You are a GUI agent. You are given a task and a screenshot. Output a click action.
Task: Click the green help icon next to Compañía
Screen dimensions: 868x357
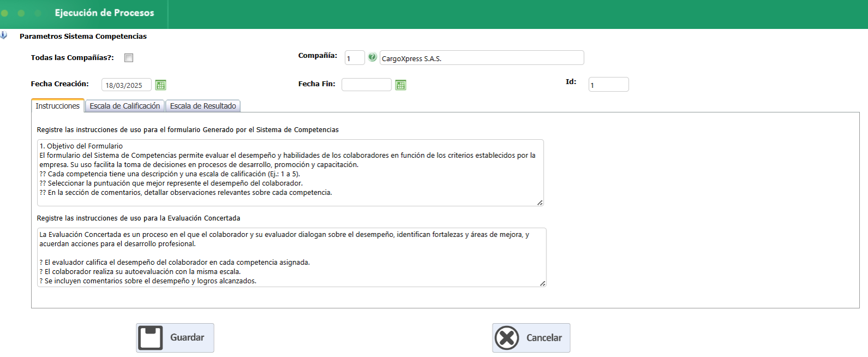click(x=372, y=57)
